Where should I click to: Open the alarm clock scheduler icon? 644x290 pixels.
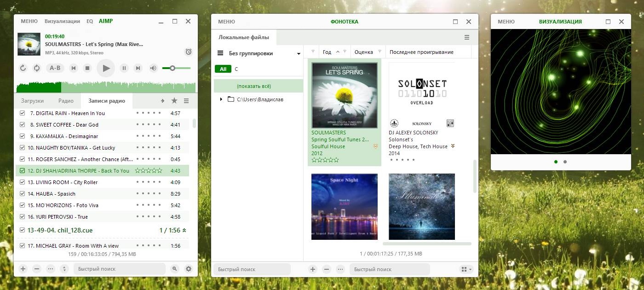[x=188, y=52]
